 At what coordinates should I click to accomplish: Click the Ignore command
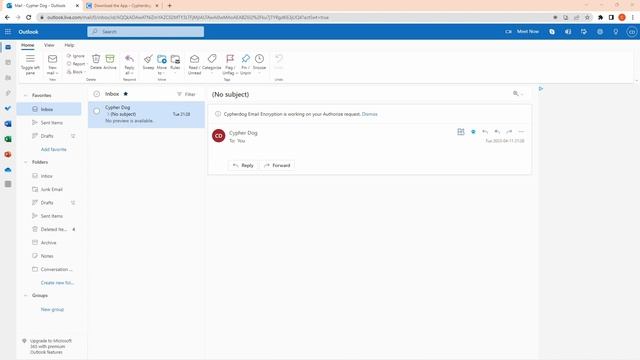76,56
